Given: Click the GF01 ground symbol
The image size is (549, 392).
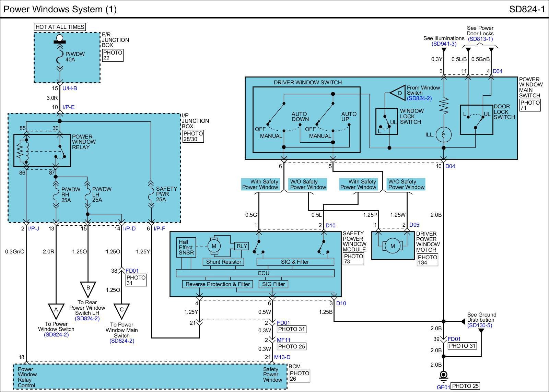Looking at the screenshot, I should (443, 375).
